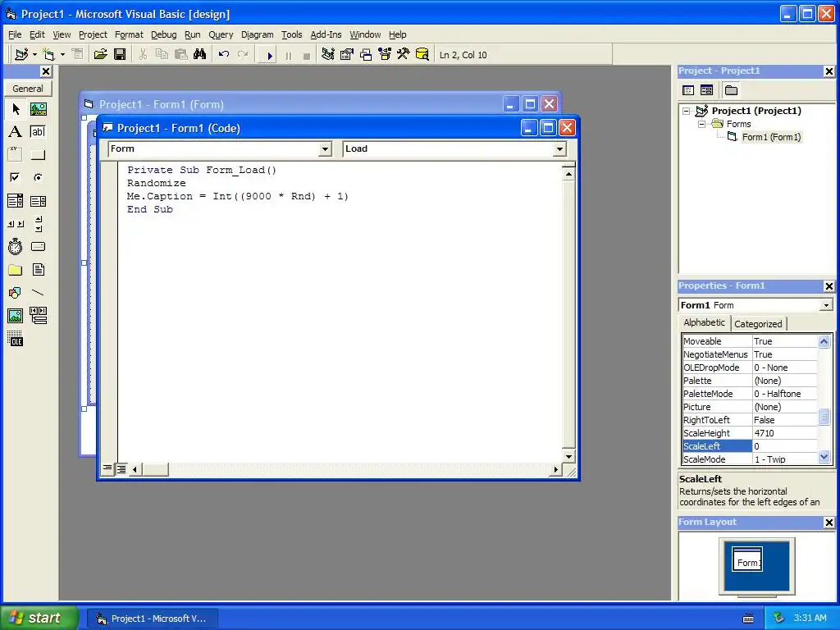Select the ListBox control tool
The height and width of the screenshot is (630, 840).
[x=38, y=201]
